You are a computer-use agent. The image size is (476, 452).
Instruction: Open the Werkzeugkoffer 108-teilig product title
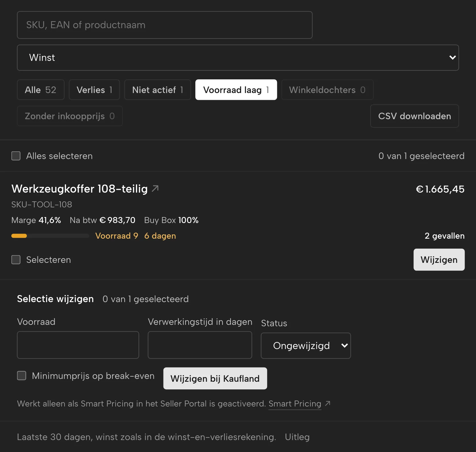pos(80,189)
